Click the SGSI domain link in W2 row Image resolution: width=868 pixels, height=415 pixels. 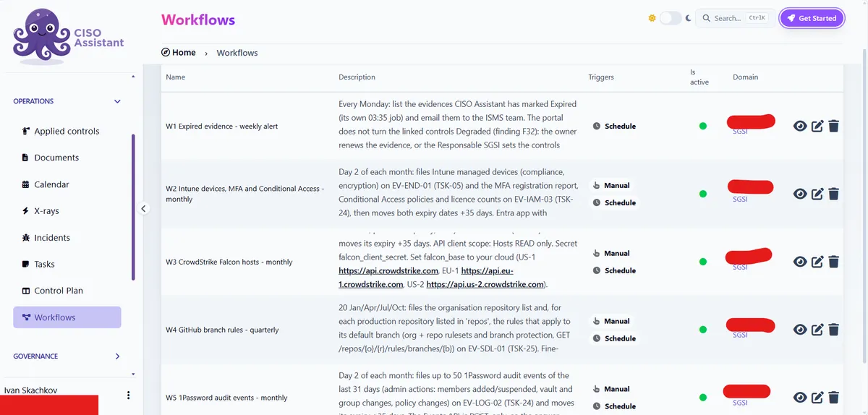pyautogui.click(x=740, y=199)
